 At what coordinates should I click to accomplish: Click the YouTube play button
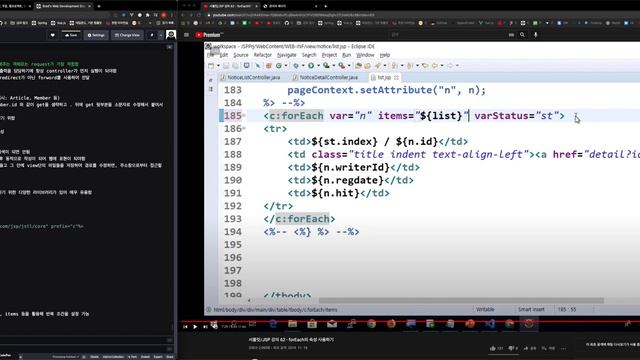(195, 327)
